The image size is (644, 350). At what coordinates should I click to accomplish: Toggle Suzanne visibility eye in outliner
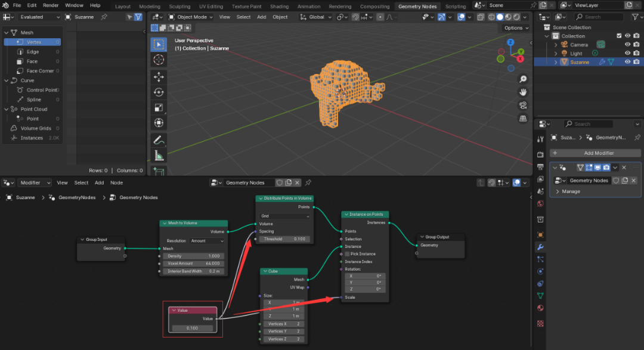pyautogui.click(x=627, y=62)
